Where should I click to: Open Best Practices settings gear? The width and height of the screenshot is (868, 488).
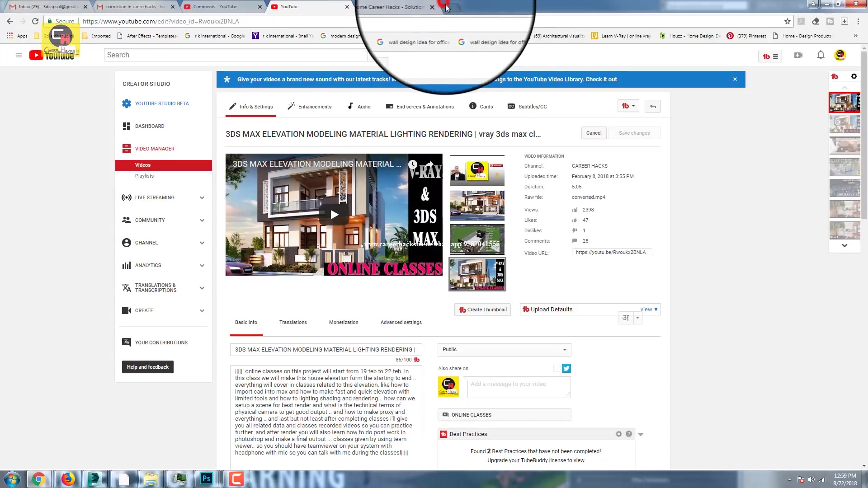click(x=618, y=434)
